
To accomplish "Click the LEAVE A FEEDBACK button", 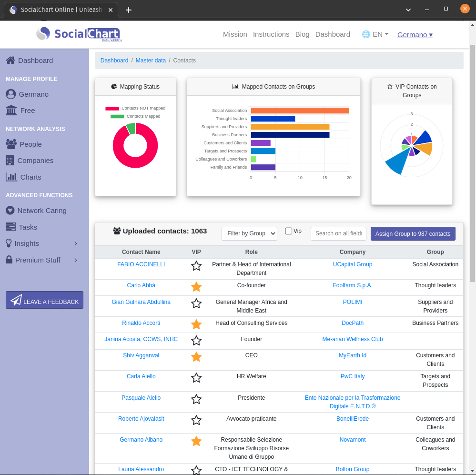I will (x=44, y=300).
